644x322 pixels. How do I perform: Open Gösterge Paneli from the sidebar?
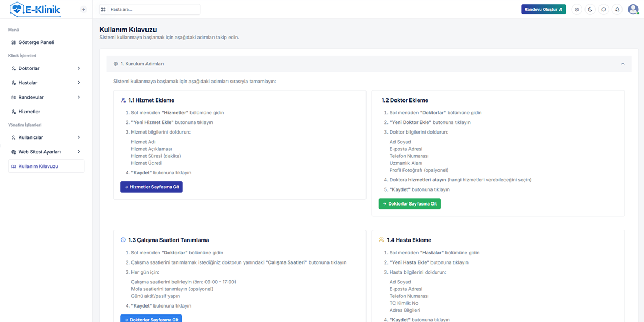tap(36, 42)
